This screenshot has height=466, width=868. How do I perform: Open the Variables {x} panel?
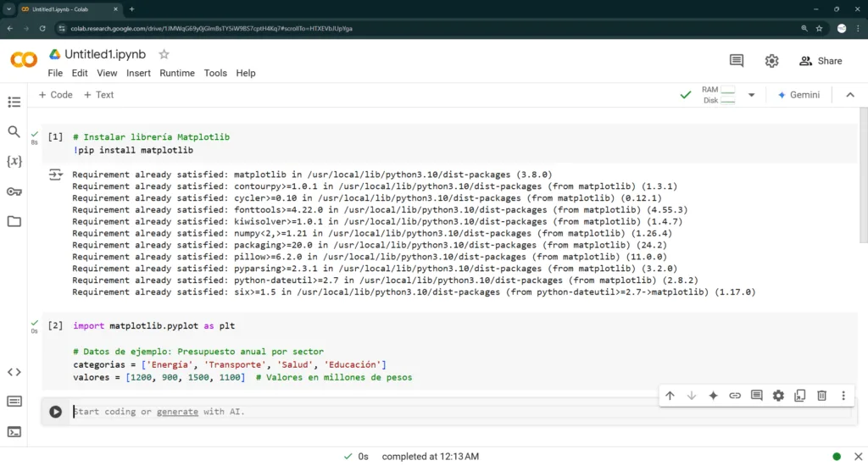pos(14,161)
